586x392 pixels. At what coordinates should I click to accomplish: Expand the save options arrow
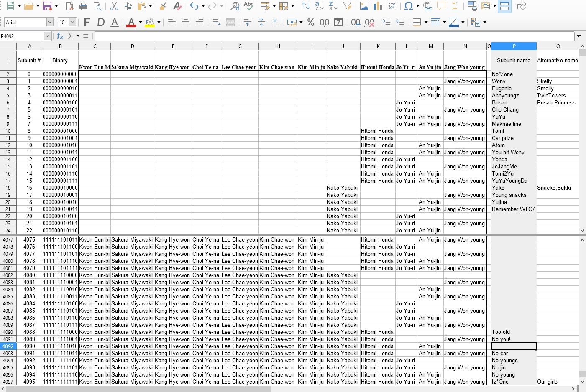tap(56, 6)
